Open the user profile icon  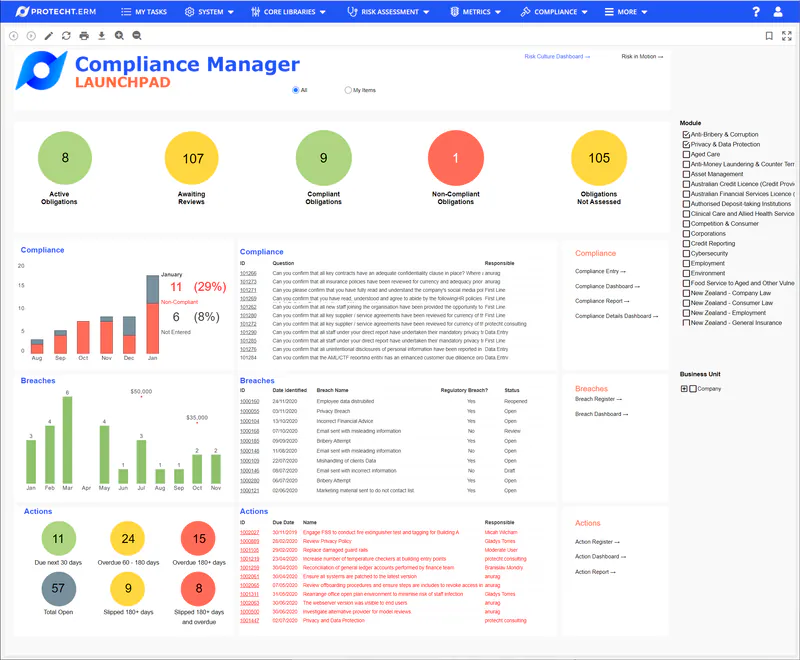(779, 12)
